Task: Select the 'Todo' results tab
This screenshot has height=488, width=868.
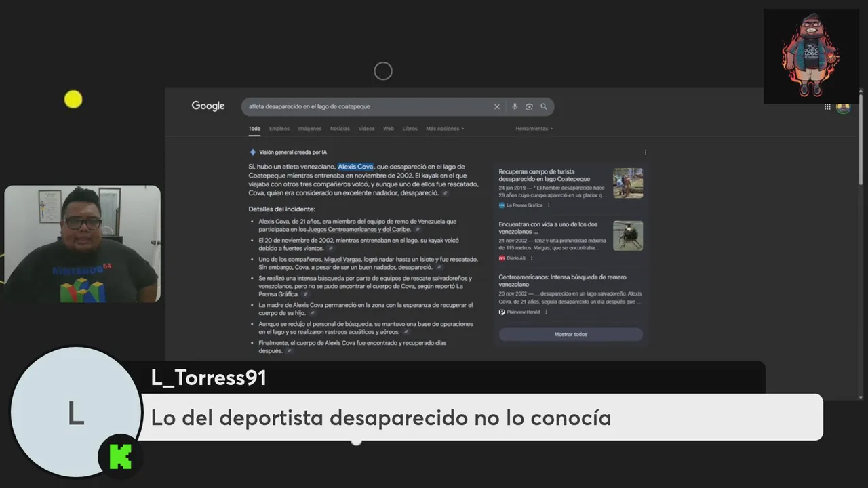Action: (254, 129)
